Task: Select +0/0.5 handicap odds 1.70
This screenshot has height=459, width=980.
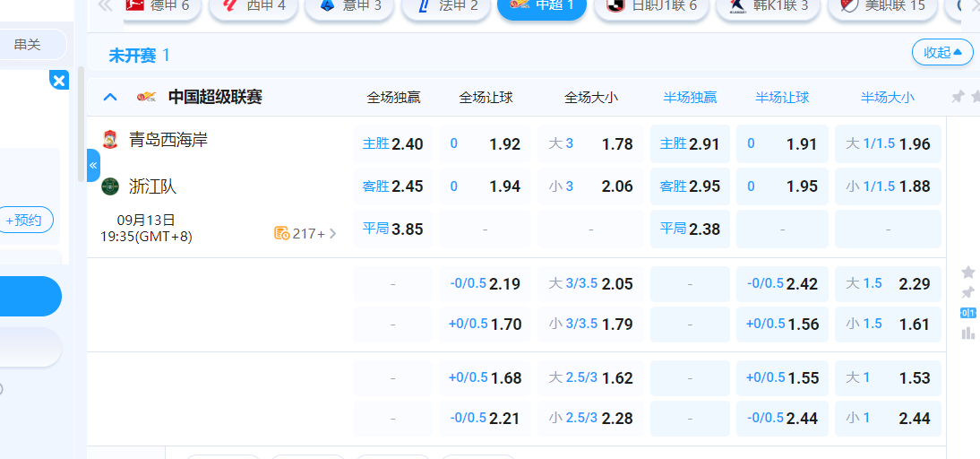Action: [x=485, y=324]
